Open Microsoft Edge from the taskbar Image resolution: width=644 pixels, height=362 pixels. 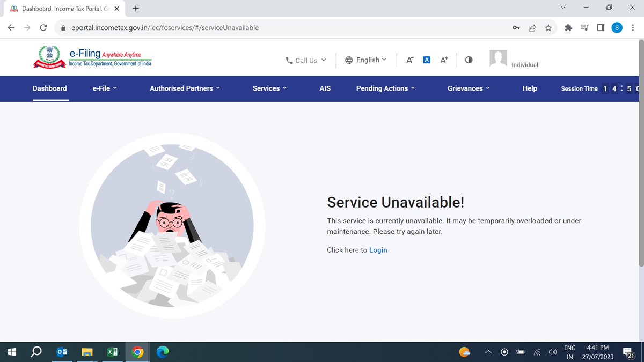163,352
